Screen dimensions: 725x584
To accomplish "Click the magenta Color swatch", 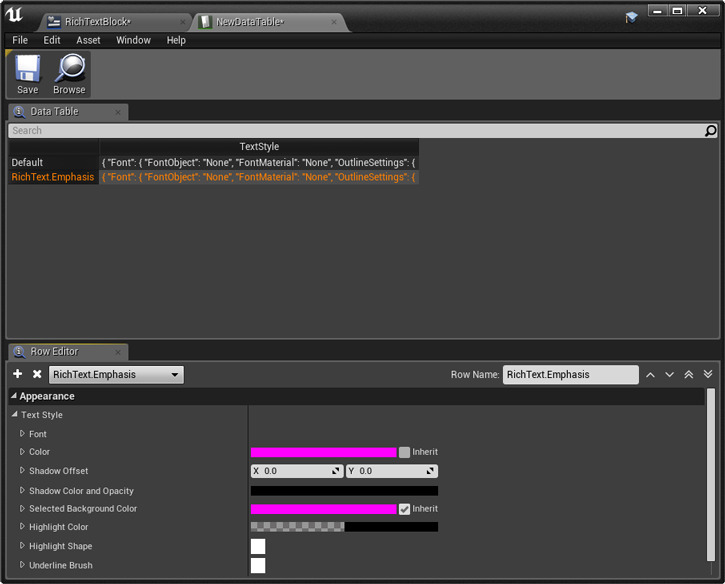I will 323,452.
